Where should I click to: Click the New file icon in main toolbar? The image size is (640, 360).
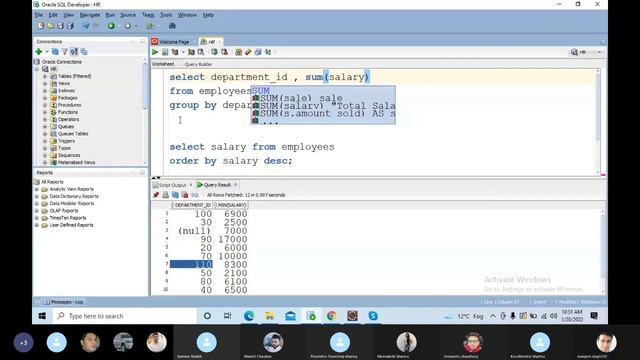(x=41, y=26)
